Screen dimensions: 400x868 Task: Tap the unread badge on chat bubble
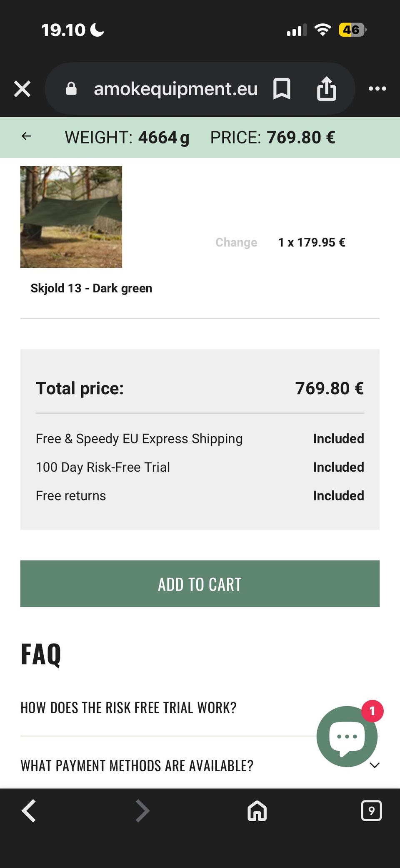pos(372,711)
